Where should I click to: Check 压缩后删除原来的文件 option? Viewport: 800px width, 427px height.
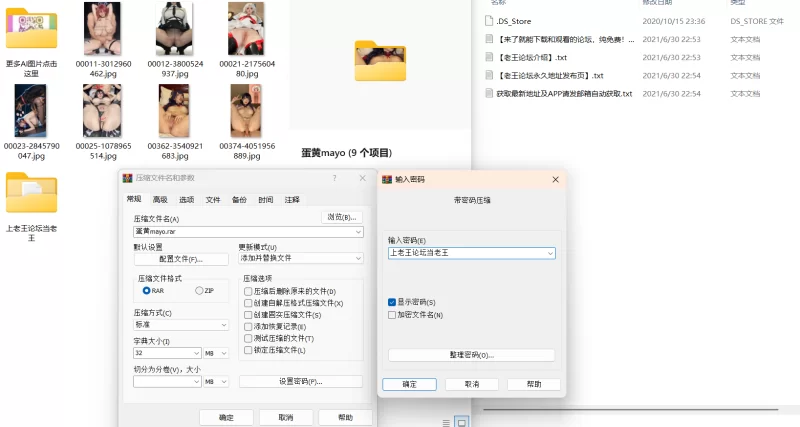tap(248, 291)
